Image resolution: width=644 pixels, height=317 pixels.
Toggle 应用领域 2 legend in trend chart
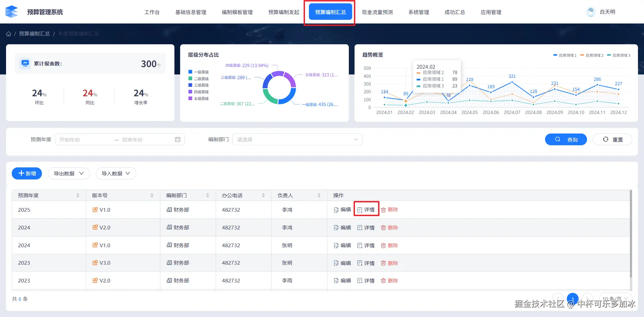pyautogui.click(x=592, y=55)
